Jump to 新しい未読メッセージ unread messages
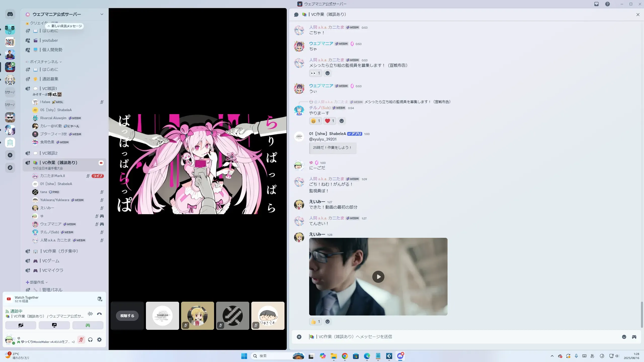 click(x=65, y=26)
